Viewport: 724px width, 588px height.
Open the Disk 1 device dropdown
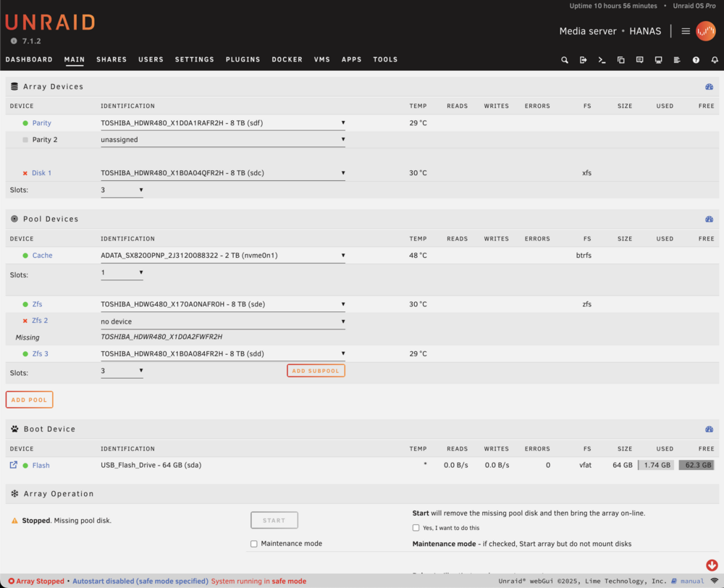tap(222, 173)
